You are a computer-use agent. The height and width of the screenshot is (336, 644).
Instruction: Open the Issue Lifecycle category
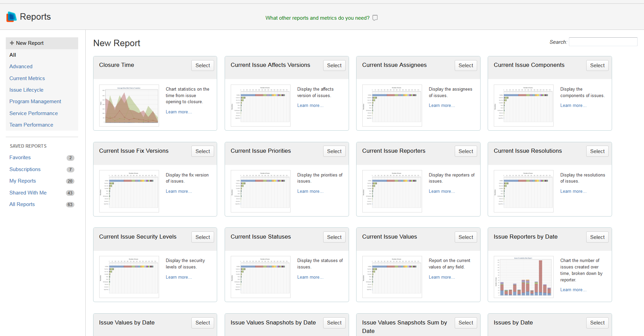click(27, 90)
